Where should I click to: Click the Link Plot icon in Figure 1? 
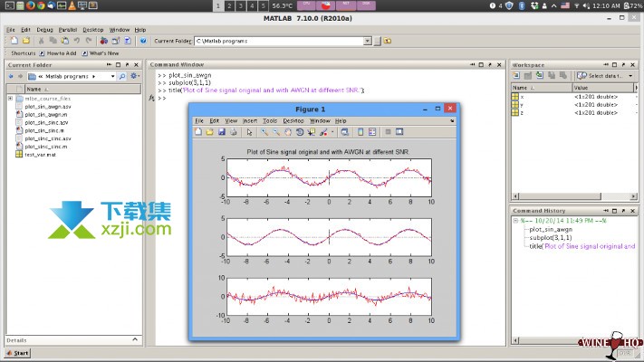coord(344,132)
